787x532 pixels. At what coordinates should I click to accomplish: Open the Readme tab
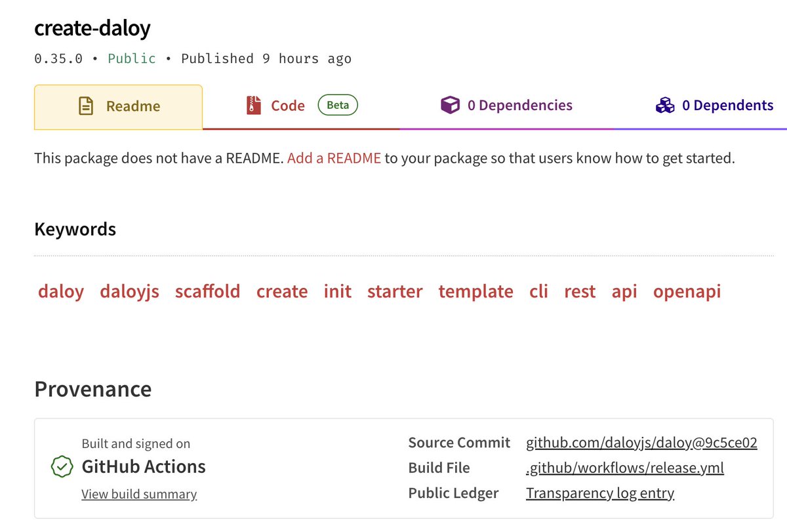click(118, 106)
